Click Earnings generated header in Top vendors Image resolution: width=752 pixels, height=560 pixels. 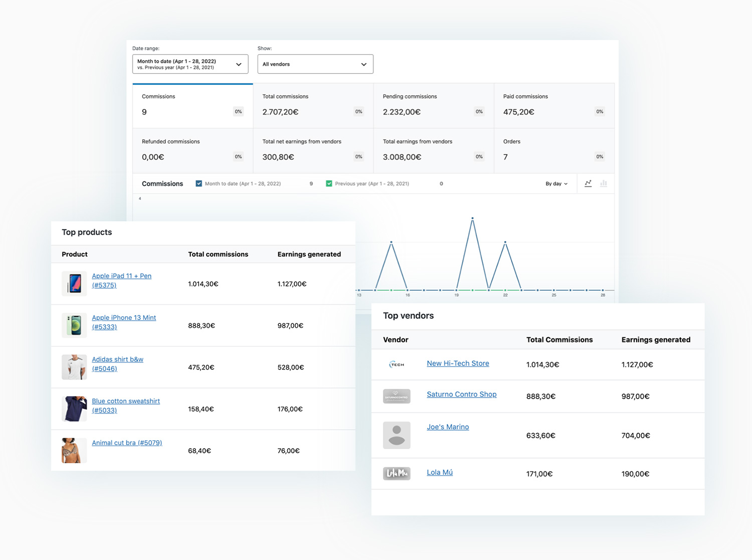point(656,339)
